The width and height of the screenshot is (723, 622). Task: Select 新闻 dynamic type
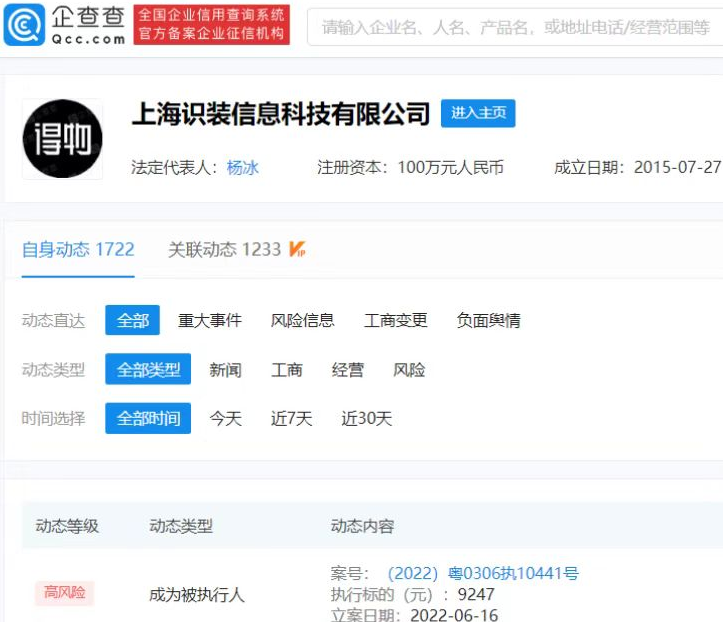point(225,369)
